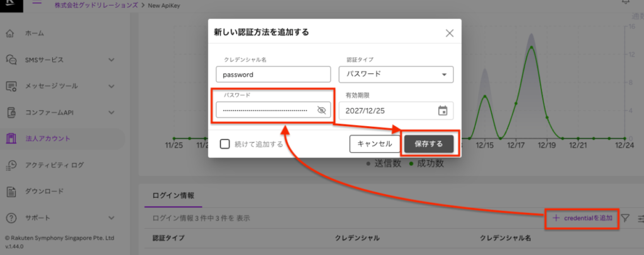The width and height of the screenshot is (644, 255).
Task: Click the Message Tools icon
Action: click(x=11, y=86)
